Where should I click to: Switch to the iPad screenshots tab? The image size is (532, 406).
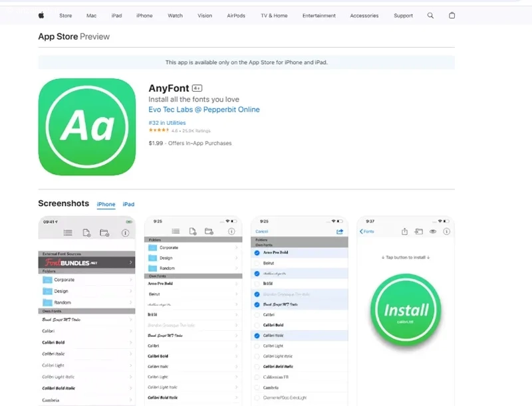pos(128,204)
